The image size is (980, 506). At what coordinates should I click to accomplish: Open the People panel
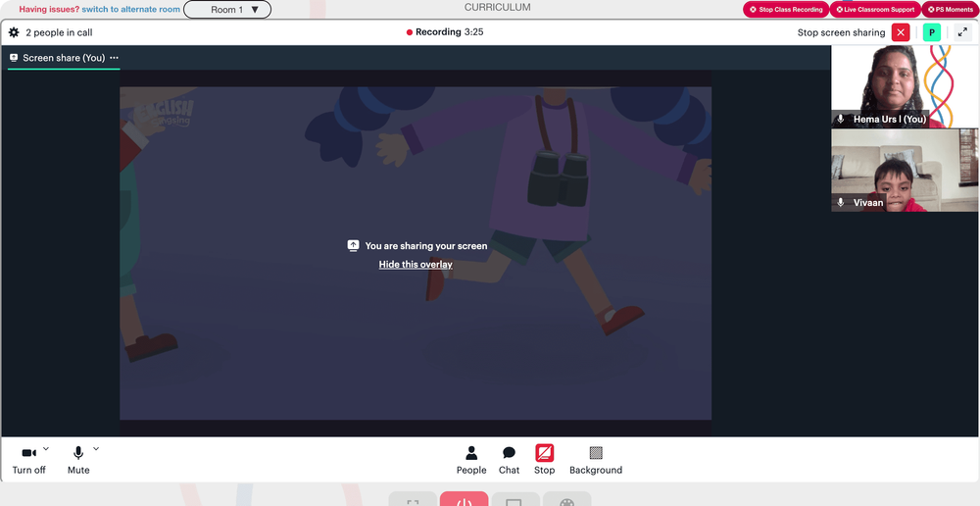point(471,460)
